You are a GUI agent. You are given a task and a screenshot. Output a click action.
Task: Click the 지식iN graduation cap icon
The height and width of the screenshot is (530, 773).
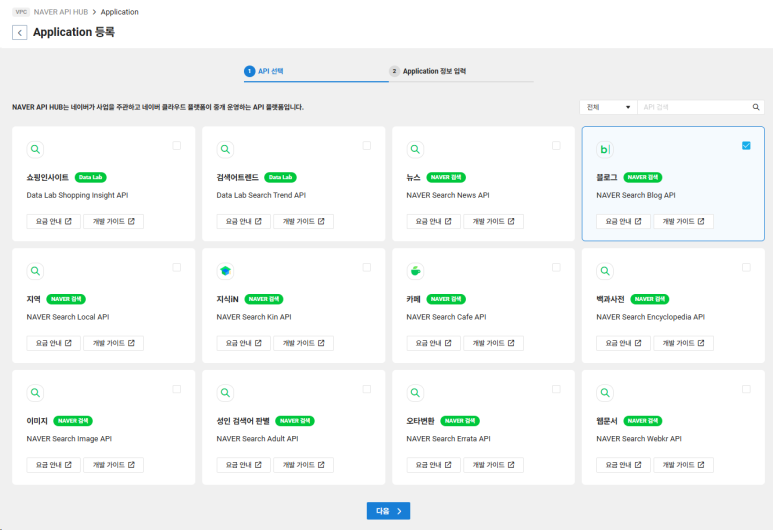point(225,271)
